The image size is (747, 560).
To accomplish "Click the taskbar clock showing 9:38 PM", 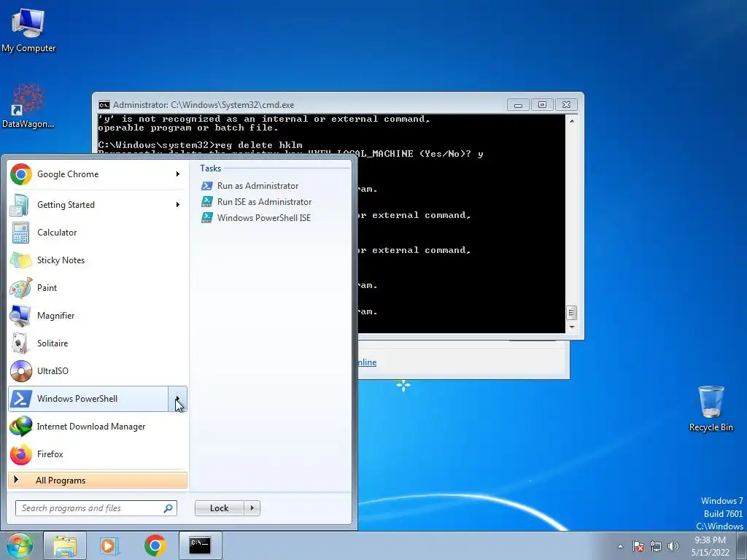I will (711, 546).
